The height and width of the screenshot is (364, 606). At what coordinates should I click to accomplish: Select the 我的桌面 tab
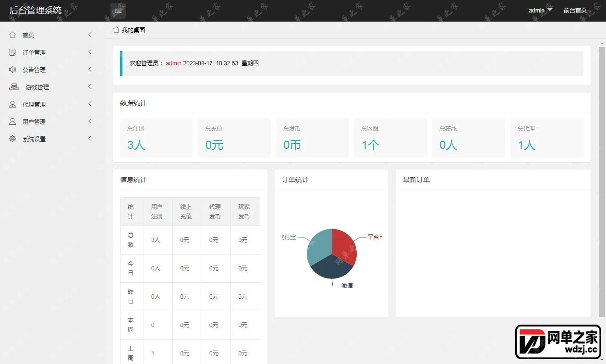[x=133, y=30]
